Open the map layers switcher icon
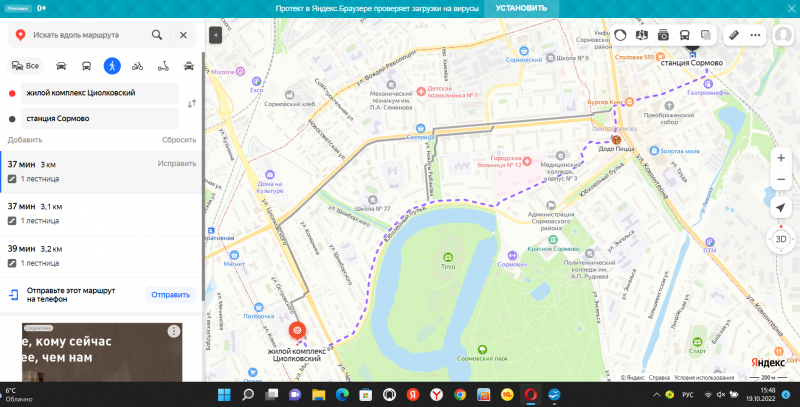Viewport: 800px width, 407px height. tap(706, 35)
